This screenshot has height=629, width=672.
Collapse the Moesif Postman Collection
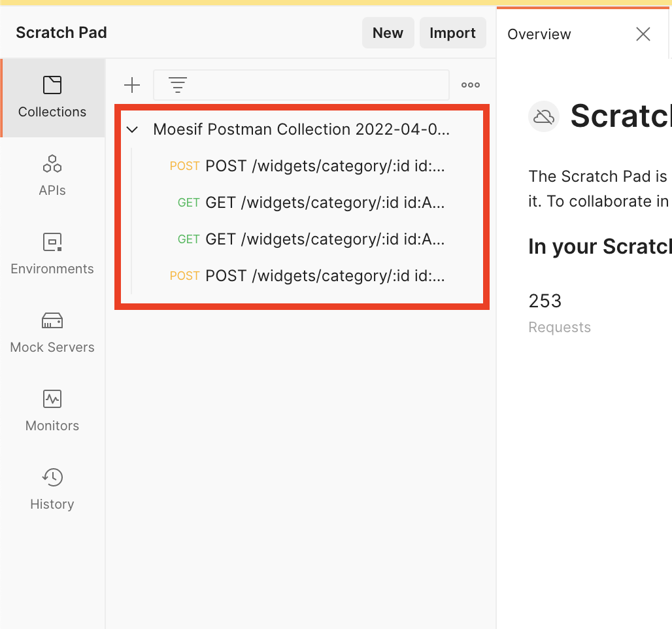(x=133, y=129)
